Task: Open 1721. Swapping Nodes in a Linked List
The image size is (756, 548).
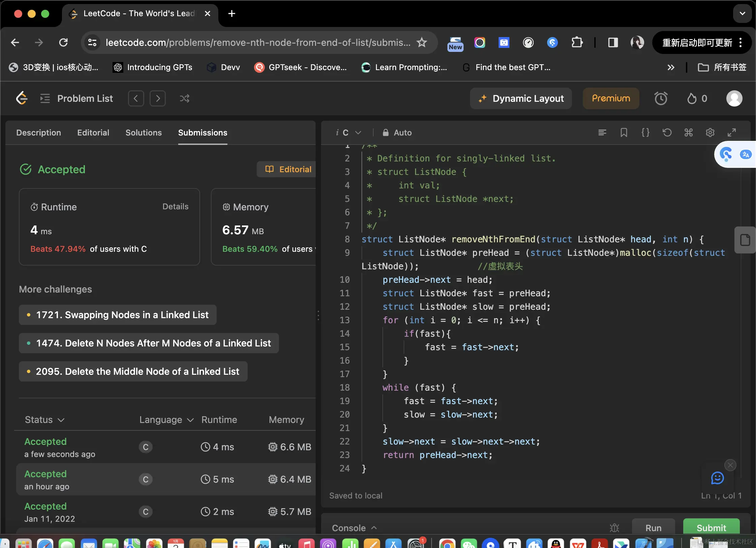Action: (118, 315)
